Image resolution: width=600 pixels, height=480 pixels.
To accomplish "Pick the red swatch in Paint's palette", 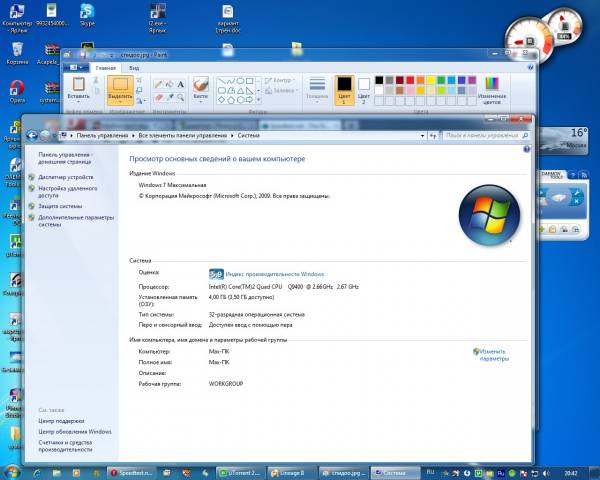I will coord(410,80).
